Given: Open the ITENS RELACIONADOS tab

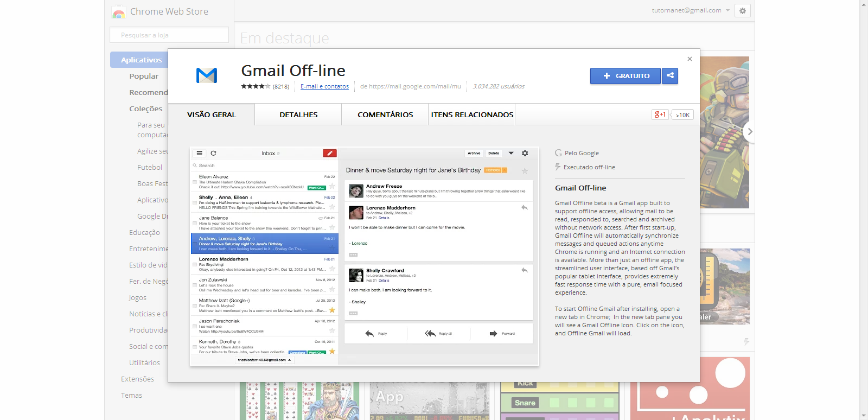Looking at the screenshot, I should (x=472, y=114).
